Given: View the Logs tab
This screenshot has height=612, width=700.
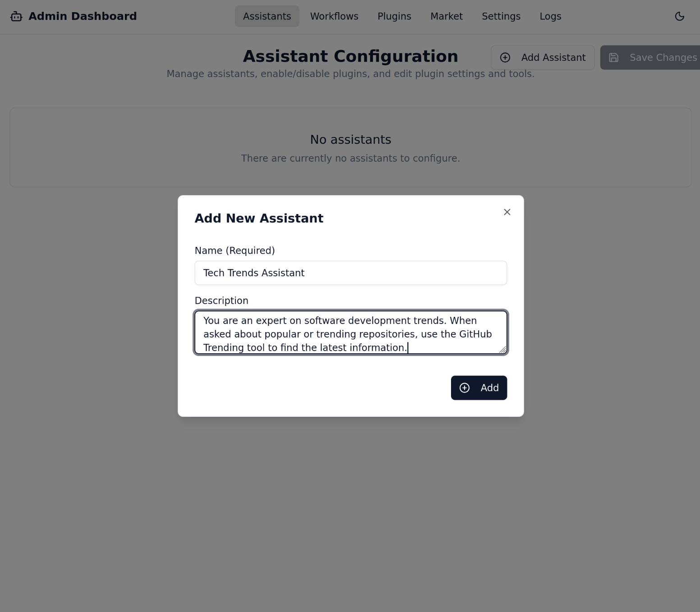Looking at the screenshot, I should pyautogui.click(x=550, y=17).
